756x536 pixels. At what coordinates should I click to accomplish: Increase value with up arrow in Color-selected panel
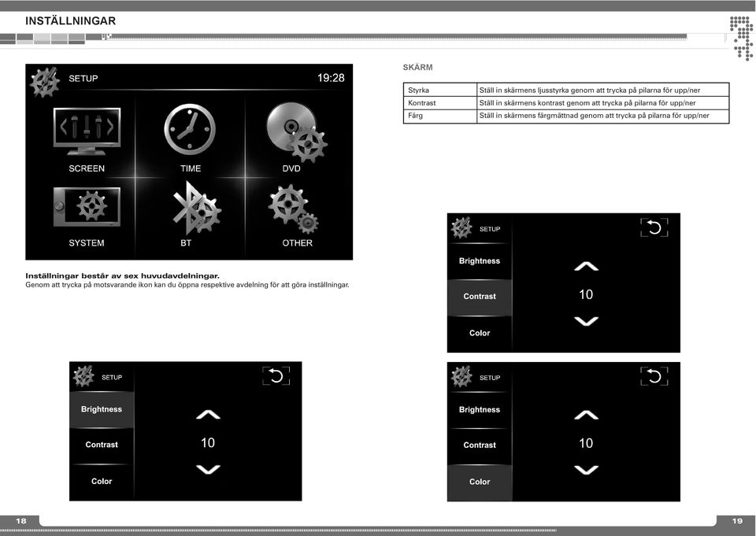coord(586,415)
